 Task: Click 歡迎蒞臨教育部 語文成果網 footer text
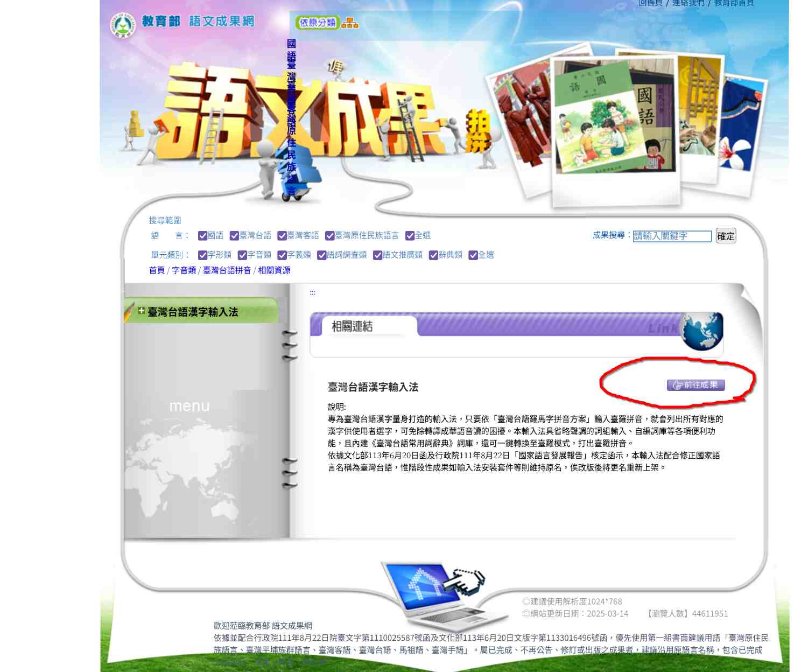pyautogui.click(x=263, y=626)
